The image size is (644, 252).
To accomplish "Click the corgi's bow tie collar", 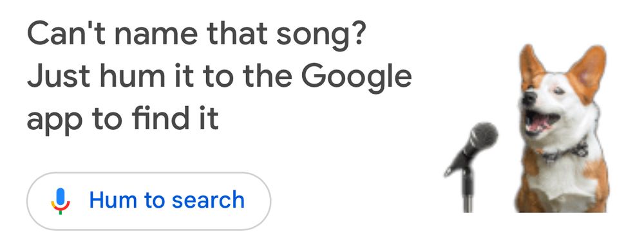I will [563, 153].
